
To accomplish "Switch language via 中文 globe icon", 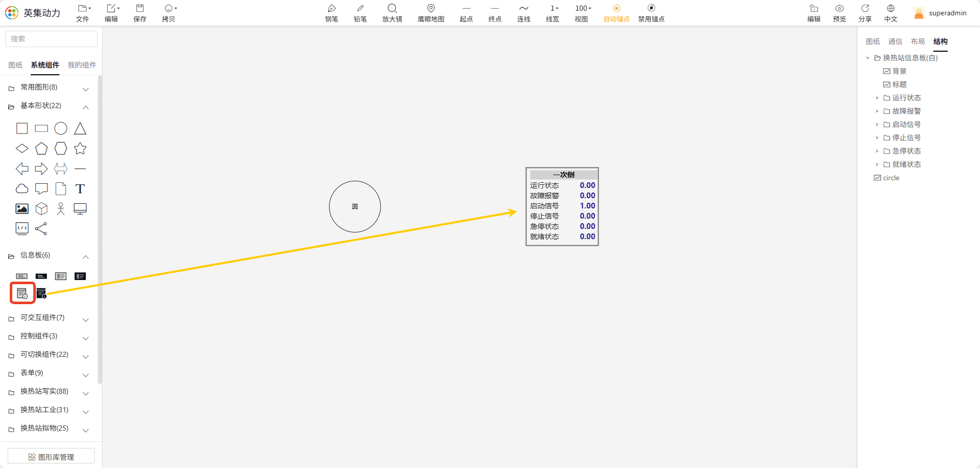I will [x=891, y=13].
